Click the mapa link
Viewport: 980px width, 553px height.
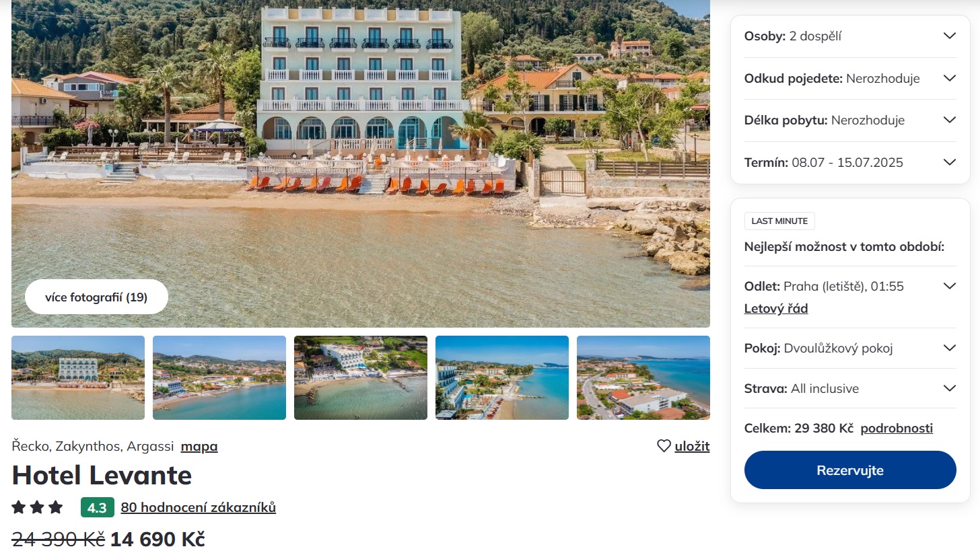point(199,446)
